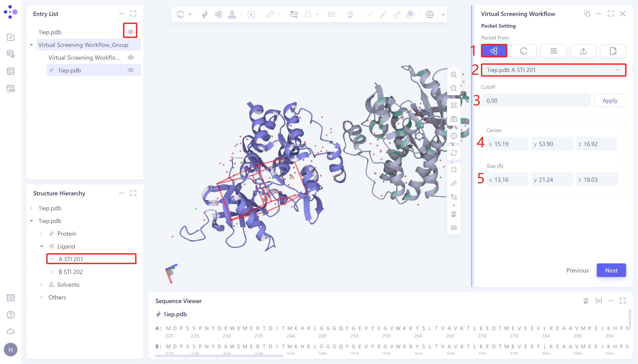Select pocket from ligand icon
This screenshot has height=364, width=638.
[x=494, y=51]
